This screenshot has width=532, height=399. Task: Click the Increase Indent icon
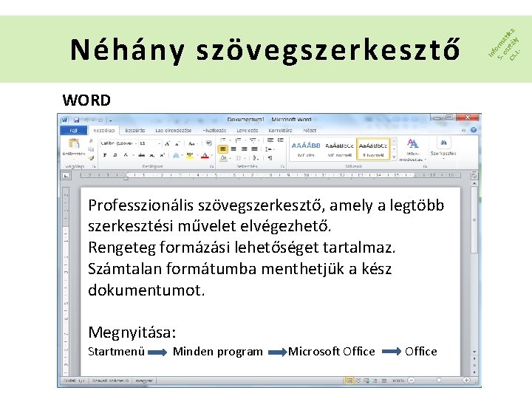point(280,140)
